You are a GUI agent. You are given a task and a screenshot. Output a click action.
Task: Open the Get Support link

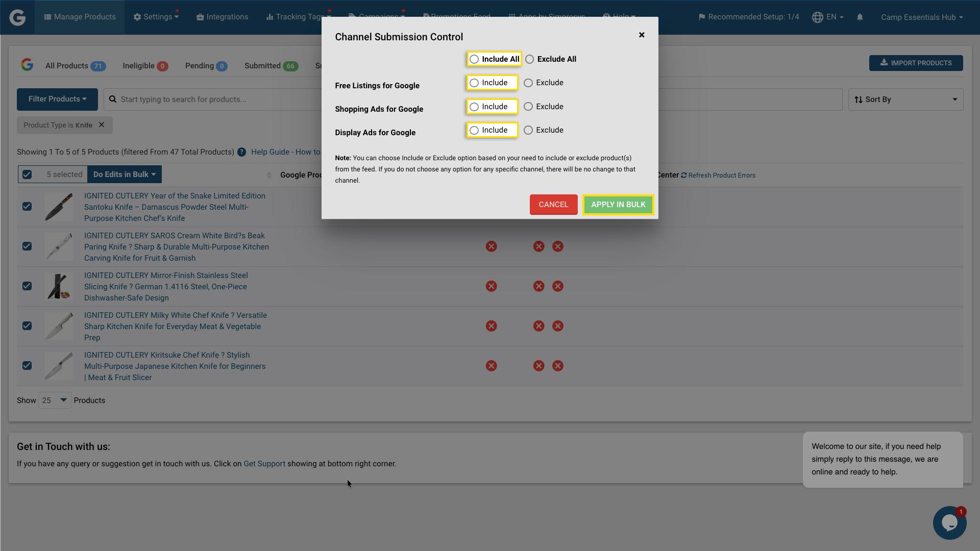click(x=264, y=463)
